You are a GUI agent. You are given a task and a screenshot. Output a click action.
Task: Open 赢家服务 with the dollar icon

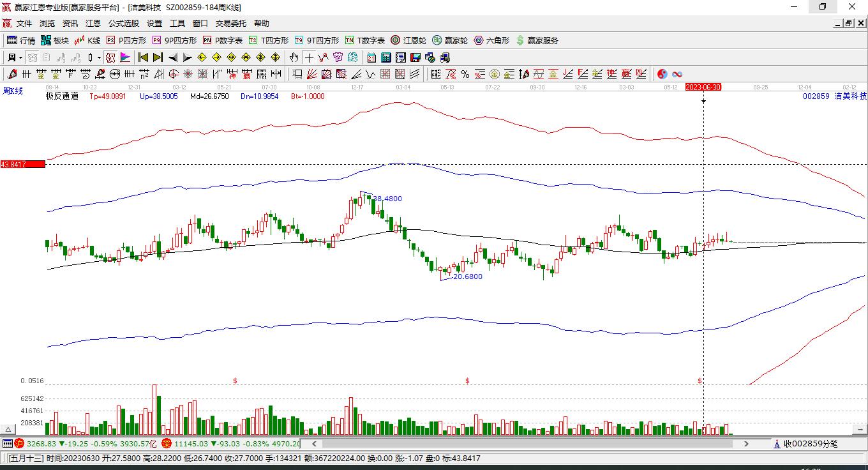(537, 40)
